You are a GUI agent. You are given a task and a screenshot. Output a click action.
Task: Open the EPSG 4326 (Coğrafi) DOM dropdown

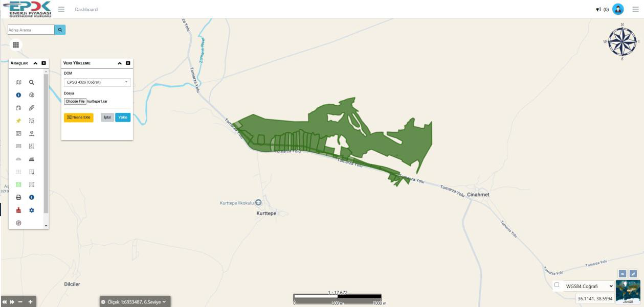coord(97,82)
